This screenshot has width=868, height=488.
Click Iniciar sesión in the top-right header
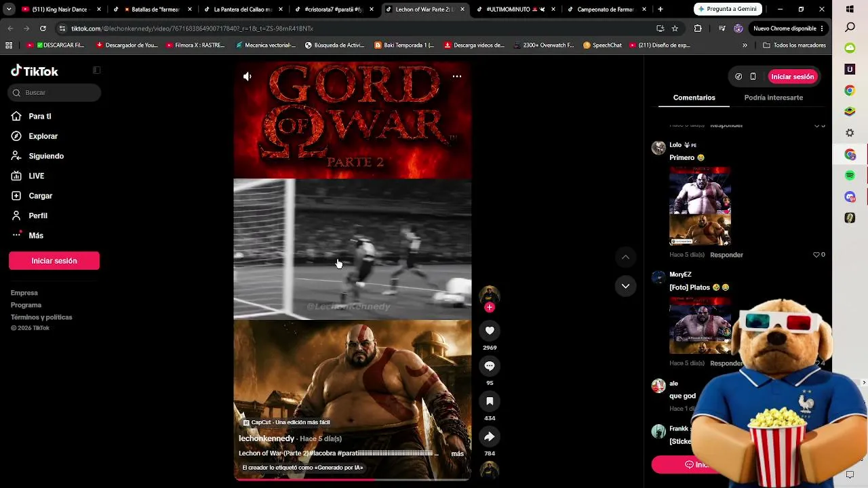(x=792, y=77)
